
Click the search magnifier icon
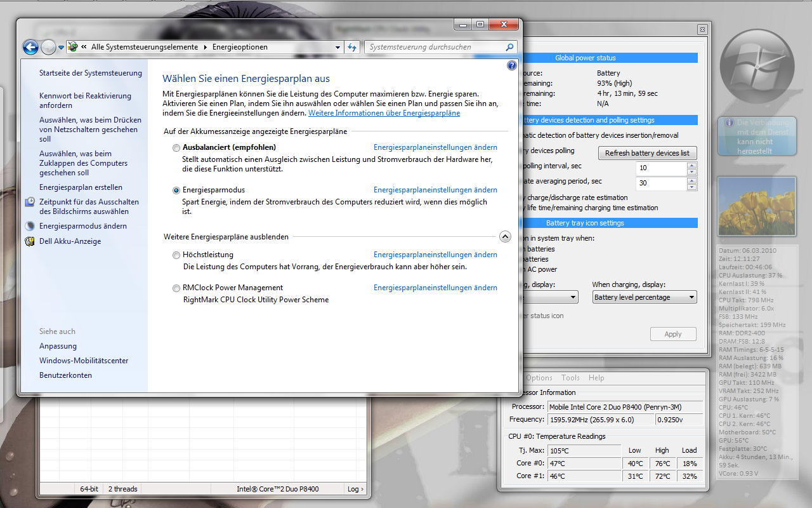[509, 47]
